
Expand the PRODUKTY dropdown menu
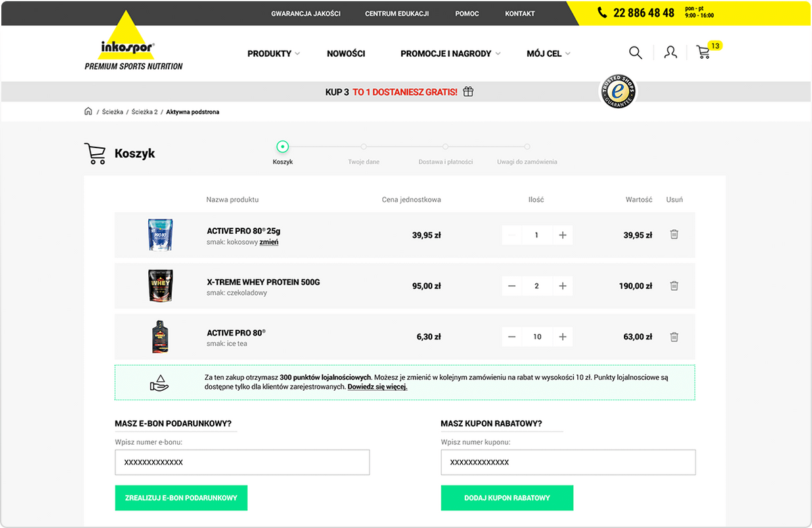coord(273,53)
